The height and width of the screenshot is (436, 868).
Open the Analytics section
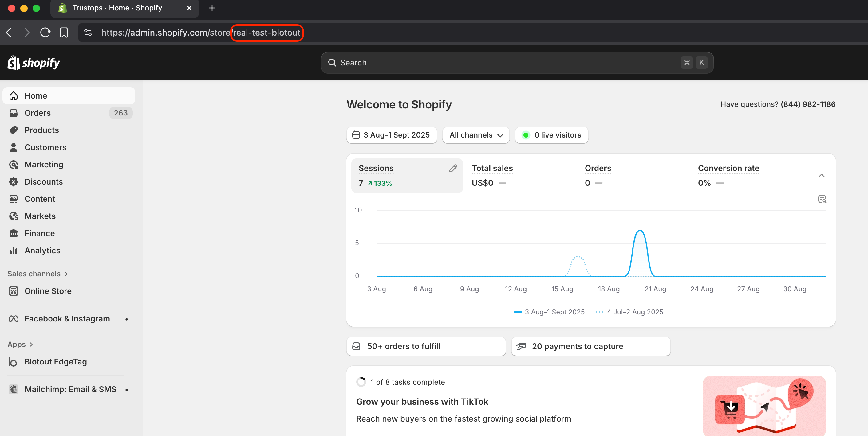click(42, 251)
